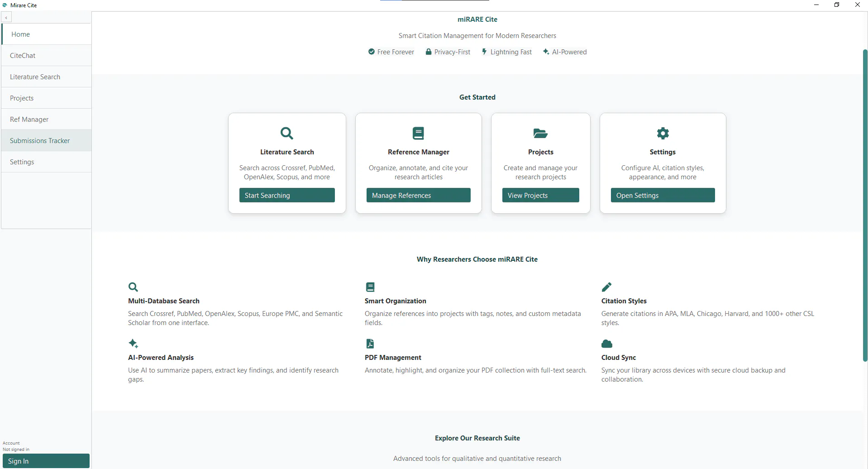Click the Settings gear icon in card
Image resolution: width=868 pixels, height=469 pixels.
663,133
